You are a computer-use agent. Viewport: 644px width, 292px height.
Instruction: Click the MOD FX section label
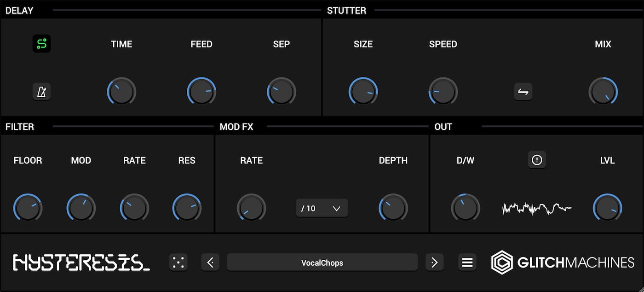pyautogui.click(x=236, y=127)
